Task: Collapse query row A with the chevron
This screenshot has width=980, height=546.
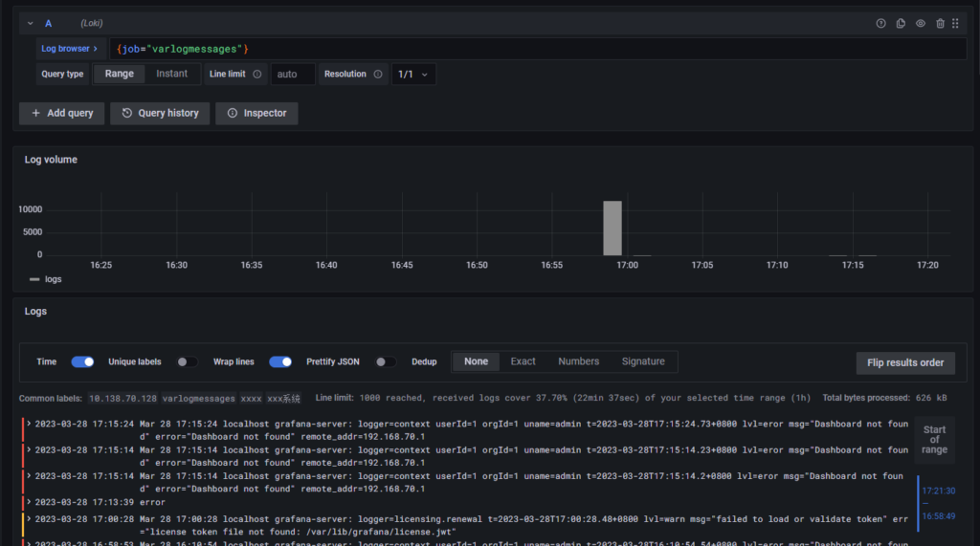Action: click(x=31, y=23)
